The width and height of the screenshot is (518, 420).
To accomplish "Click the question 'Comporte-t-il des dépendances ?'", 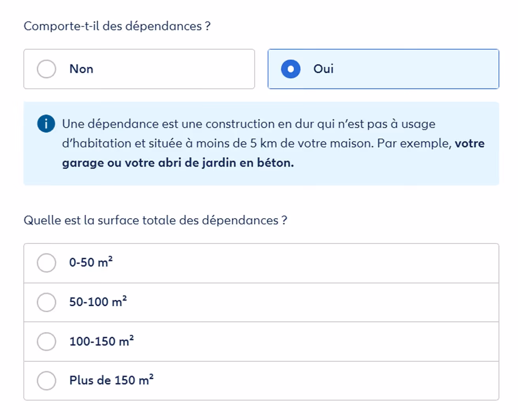I will [117, 26].
